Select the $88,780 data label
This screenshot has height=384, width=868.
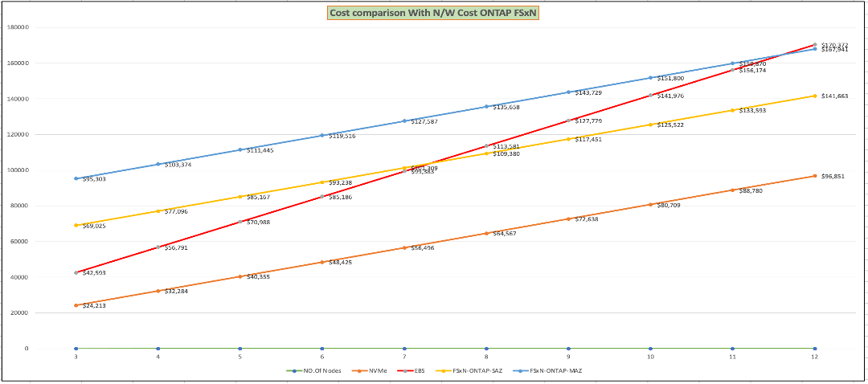(750, 191)
